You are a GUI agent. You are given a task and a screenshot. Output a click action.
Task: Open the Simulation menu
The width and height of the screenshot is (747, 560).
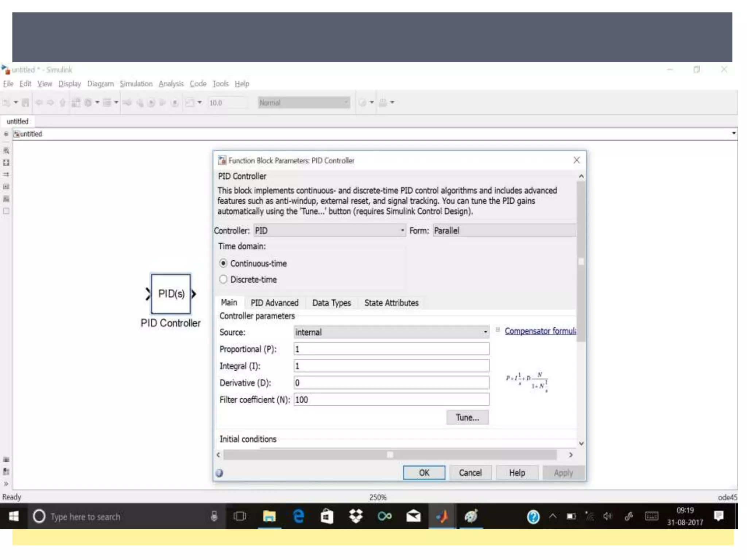click(x=136, y=84)
